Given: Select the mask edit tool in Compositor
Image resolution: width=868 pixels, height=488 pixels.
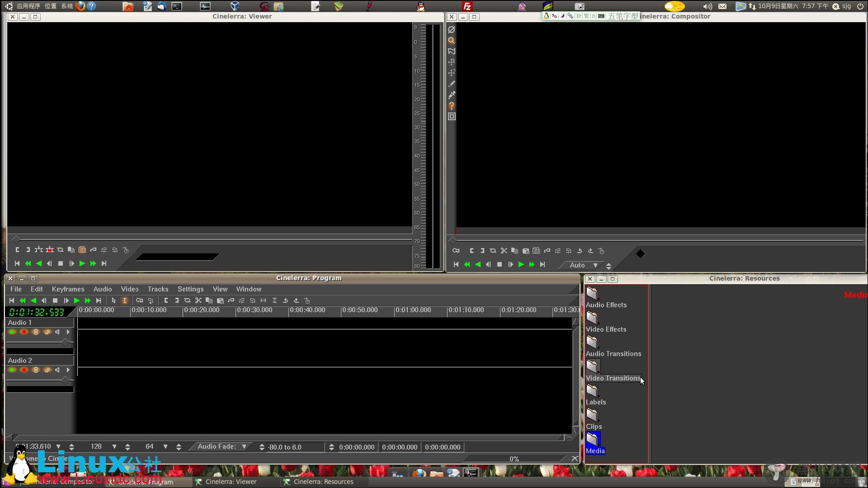Looking at the screenshot, I should click(451, 52).
